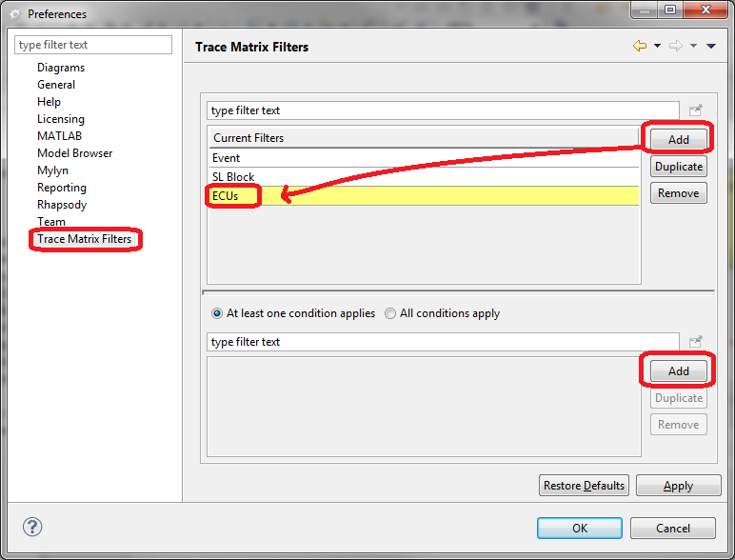Click the Current Filters column header
Image resolution: width=735 pixels, height=560 pixels.
tap(424, 138)
